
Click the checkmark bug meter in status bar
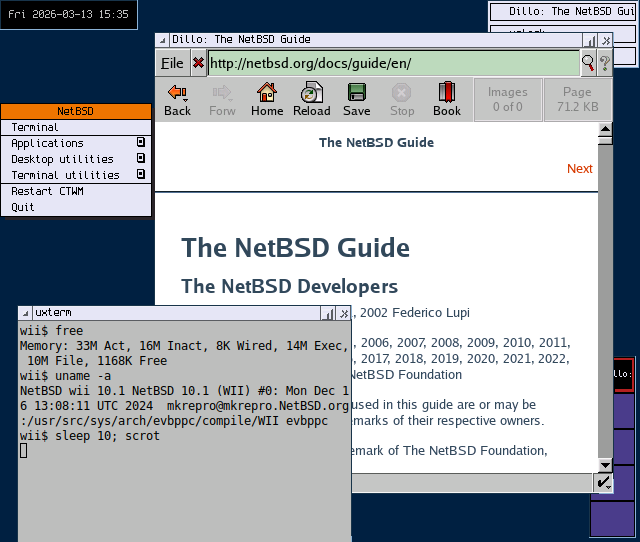click(x=604, y=483)
